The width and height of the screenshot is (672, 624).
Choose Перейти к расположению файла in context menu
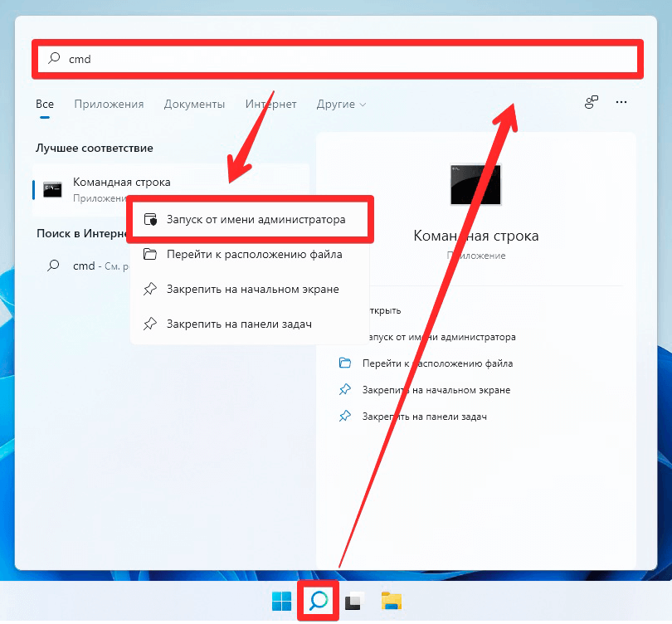250,254
